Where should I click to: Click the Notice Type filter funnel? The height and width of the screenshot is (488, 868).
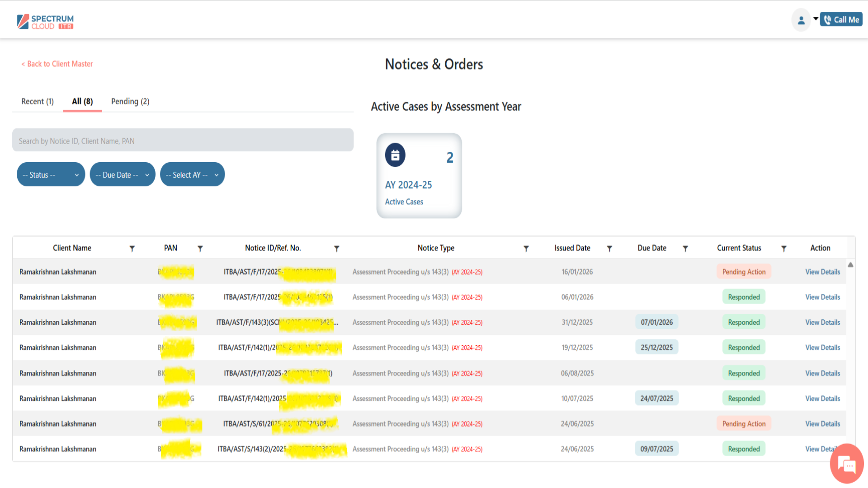tap(526, 249)
